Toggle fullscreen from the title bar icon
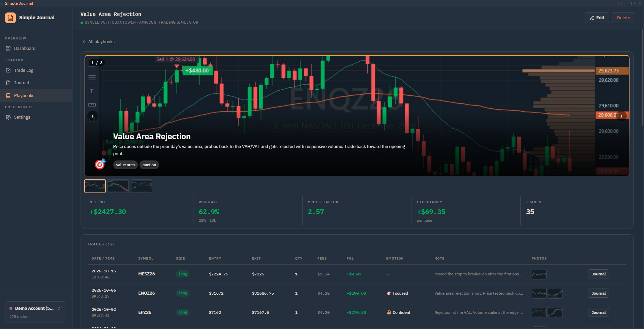Viewport: 644px width, 329px height. [x=620, y=3]
